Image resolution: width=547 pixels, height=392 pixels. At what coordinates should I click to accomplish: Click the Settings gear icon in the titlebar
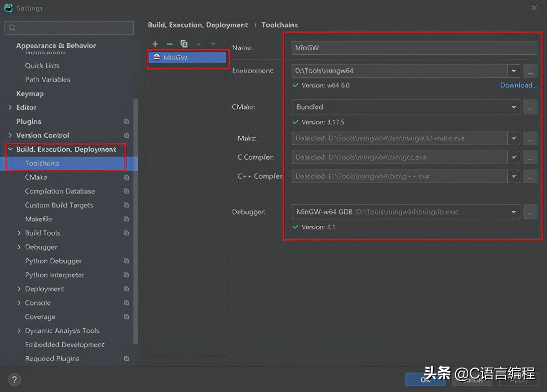[8, 7]
